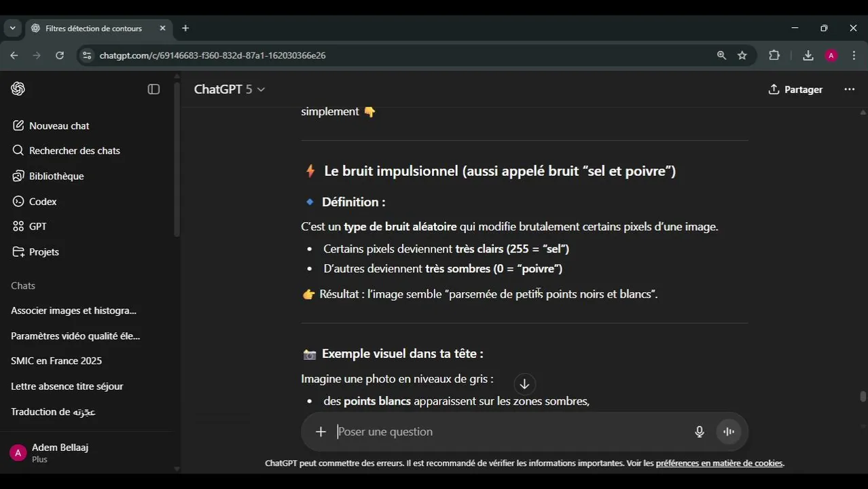Restore down the browser window
868x489 pixels.
[x=824, y=29]
